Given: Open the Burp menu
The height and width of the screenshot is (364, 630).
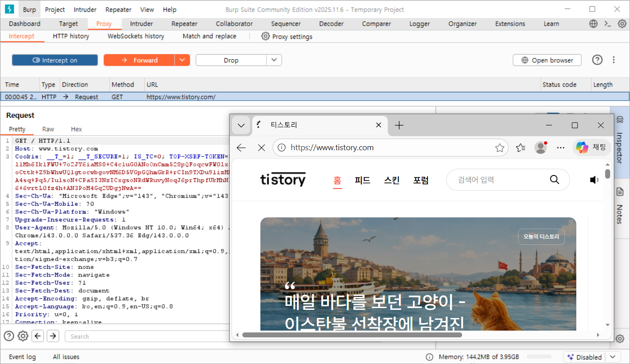Looking at the screenshot, I should [30, 9].
